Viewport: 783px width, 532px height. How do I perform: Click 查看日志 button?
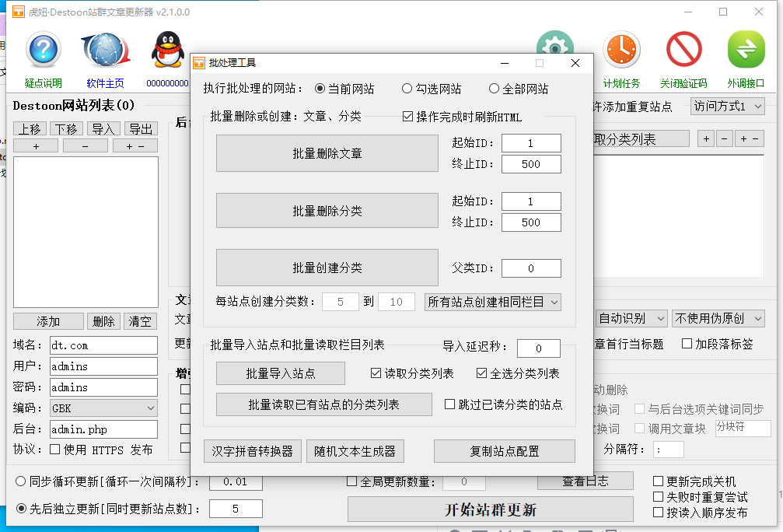(586, 481)
